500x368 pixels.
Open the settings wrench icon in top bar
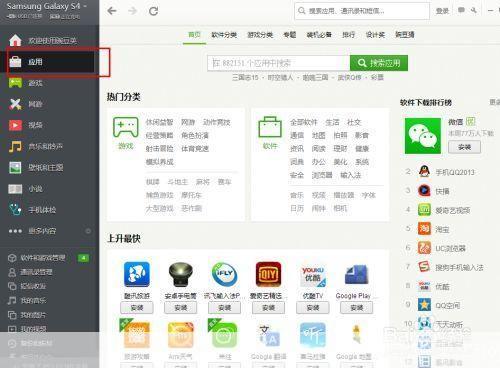coord(474,10)
